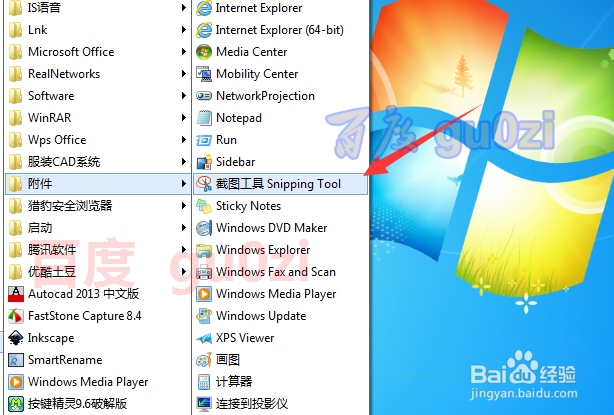Open Sticky Notes icon

[x=204, y=206]
